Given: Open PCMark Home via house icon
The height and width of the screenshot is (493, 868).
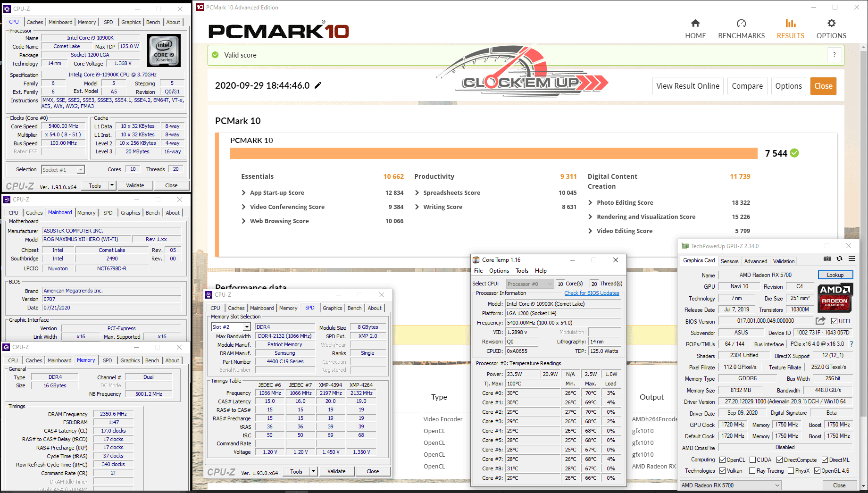Looking at the screenshot, I should (695, 24).
